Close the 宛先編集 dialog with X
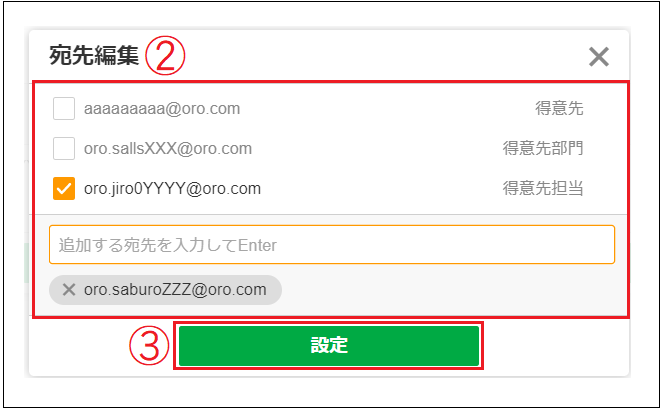 599,57
